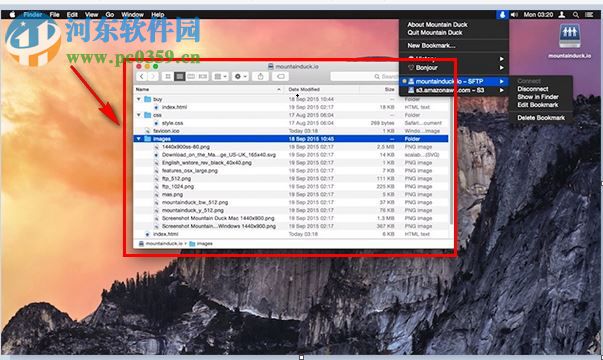Viewport: 603px width, 360px height.
Task: Click the volume icon in menu bar
Action: click(514, 15)
